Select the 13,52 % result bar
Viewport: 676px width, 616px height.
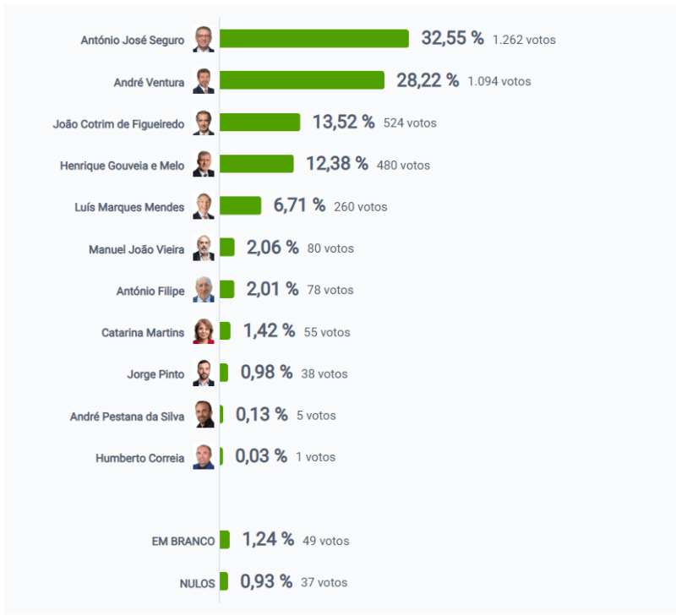coord(259,123)
